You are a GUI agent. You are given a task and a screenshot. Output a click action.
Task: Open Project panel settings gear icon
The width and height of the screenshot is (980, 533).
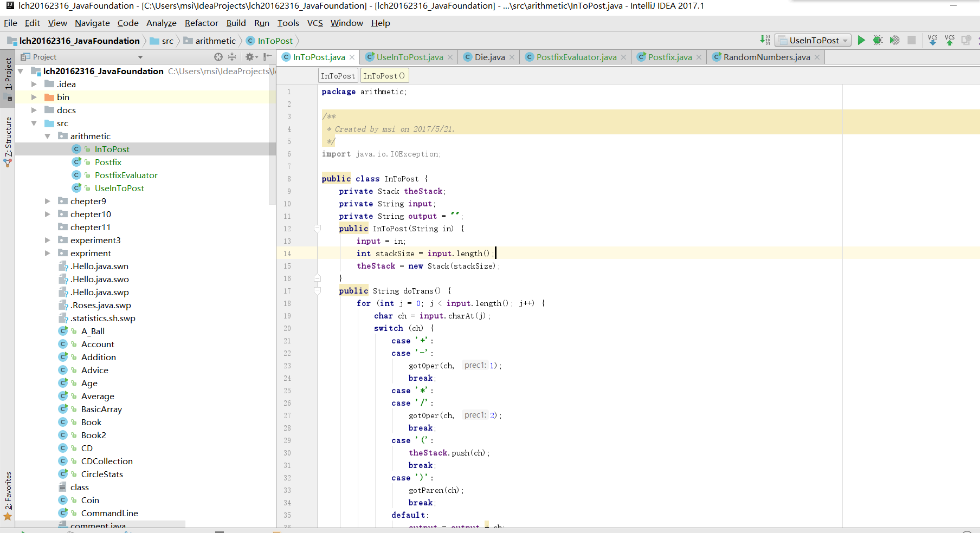pos(251,57)
